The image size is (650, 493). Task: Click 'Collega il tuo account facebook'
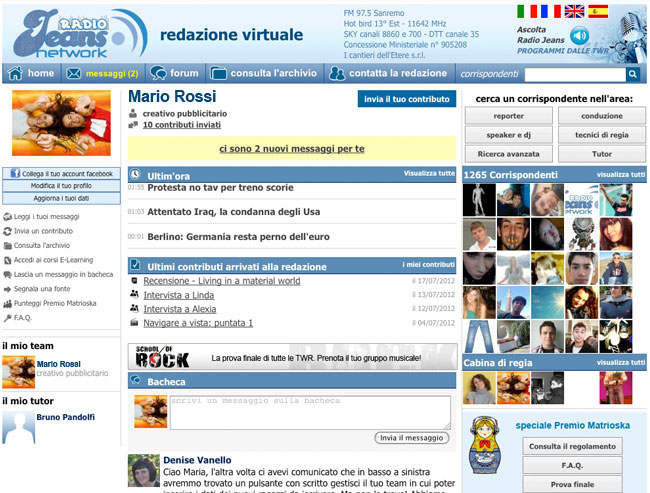pos(60,173)
